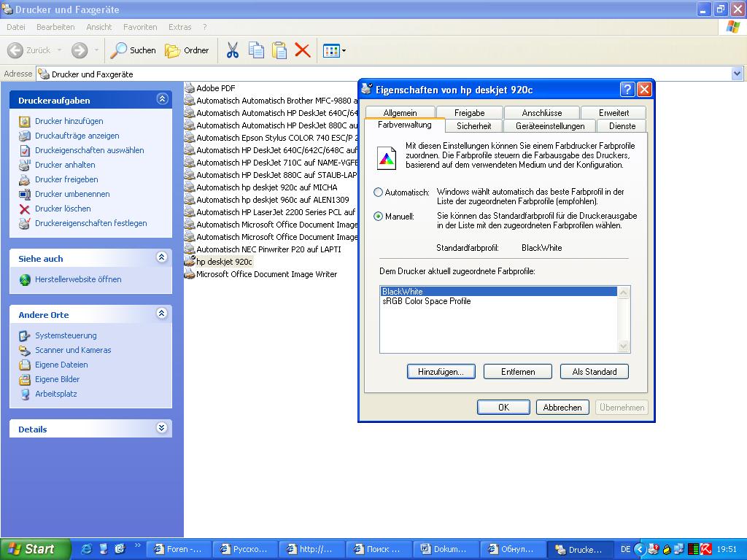Click the hp deskjet 920c printer icon
The image size is (747, 560).
[190, 261]
